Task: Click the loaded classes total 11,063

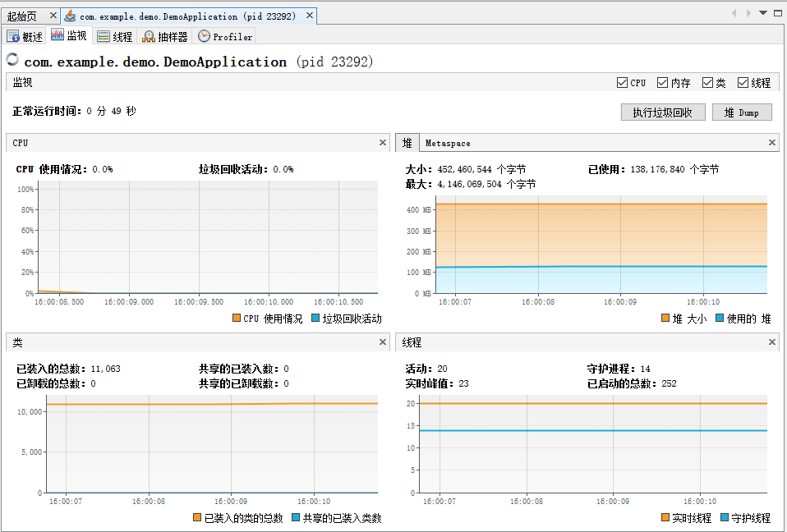Action: point(105,369)
